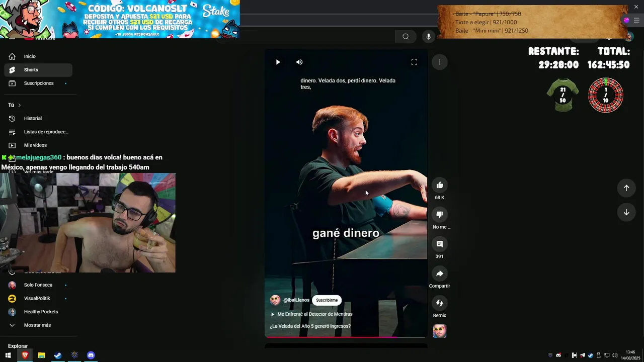Viewport: 644px width, 362px height.
Task: Expand subscriptions with Mostrar más
Action: pyautogui.click(x=38, y=325)
